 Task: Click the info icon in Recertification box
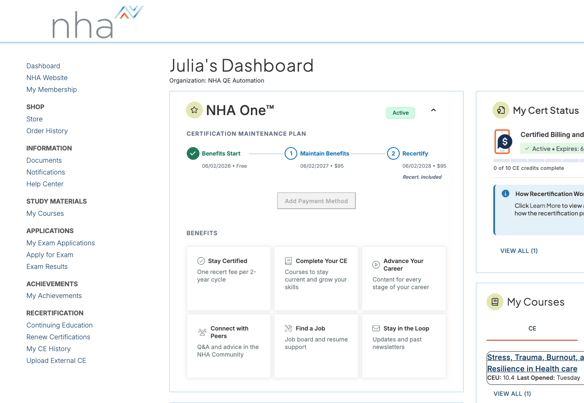coord(505,194)
